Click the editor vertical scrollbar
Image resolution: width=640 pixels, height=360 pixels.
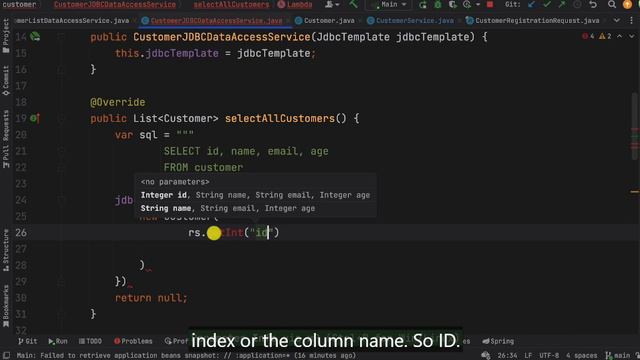(635, 127)
